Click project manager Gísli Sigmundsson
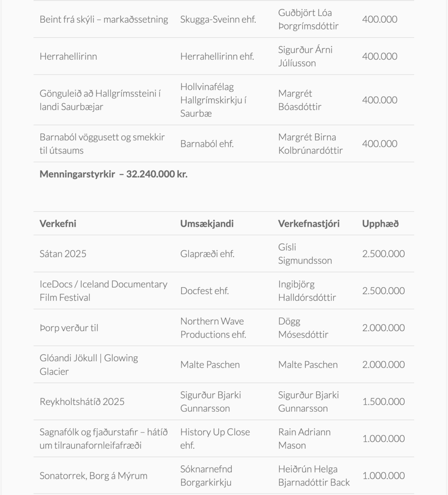The height and width of the screenshot is (495, 448). [x=305, y=254]
